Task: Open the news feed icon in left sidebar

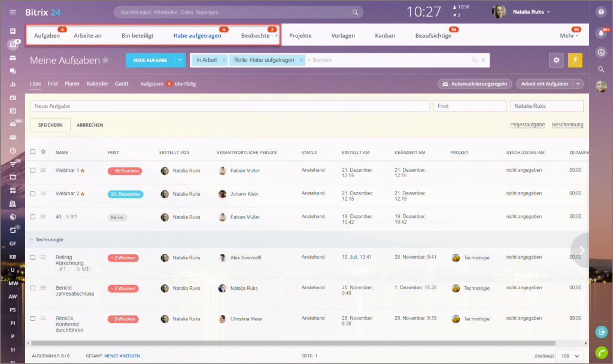Action: point(13,31)
